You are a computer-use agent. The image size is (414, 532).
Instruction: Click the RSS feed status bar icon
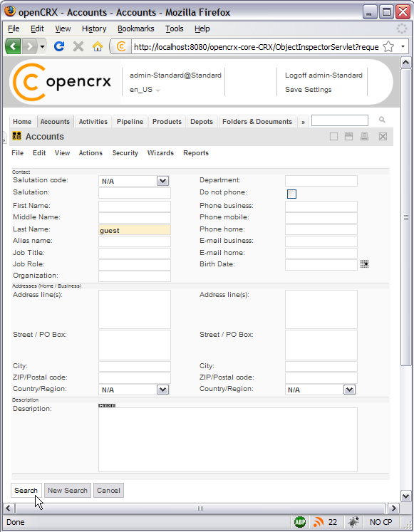point(319,522)
